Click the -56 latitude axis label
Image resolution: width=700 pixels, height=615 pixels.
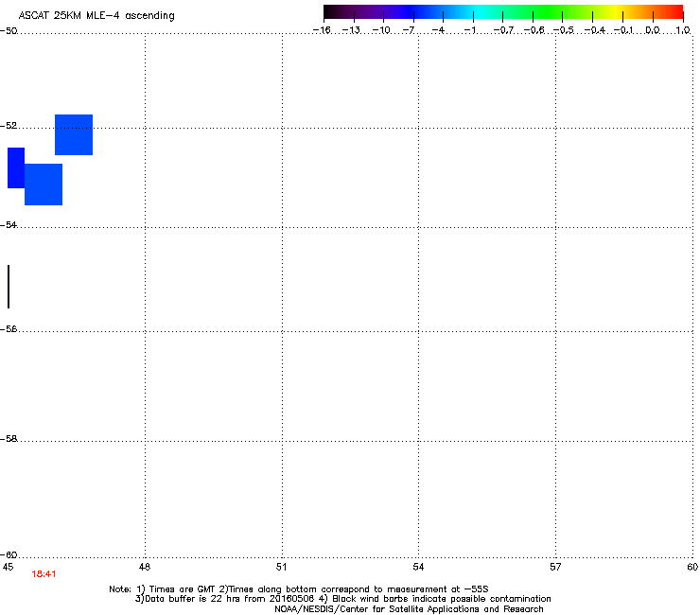pos(9,328)
